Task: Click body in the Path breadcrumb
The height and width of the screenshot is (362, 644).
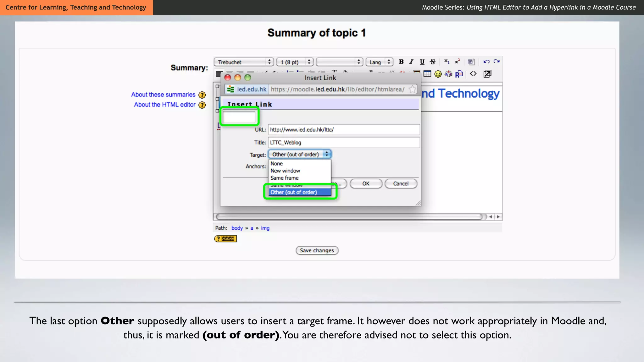Action: pos(237,228)
